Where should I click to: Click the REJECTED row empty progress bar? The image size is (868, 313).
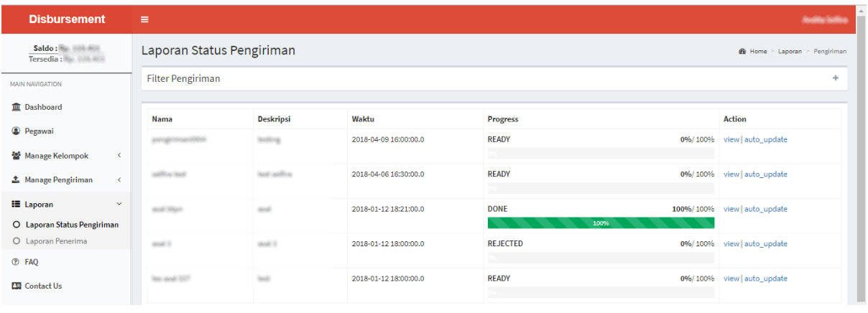click(x=601, y=257)
